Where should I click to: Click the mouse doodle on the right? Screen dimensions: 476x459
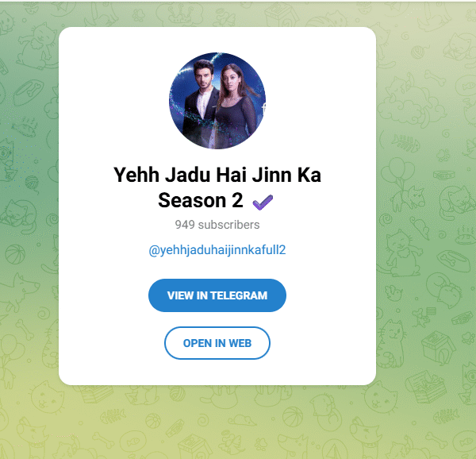tap(420, 227)
